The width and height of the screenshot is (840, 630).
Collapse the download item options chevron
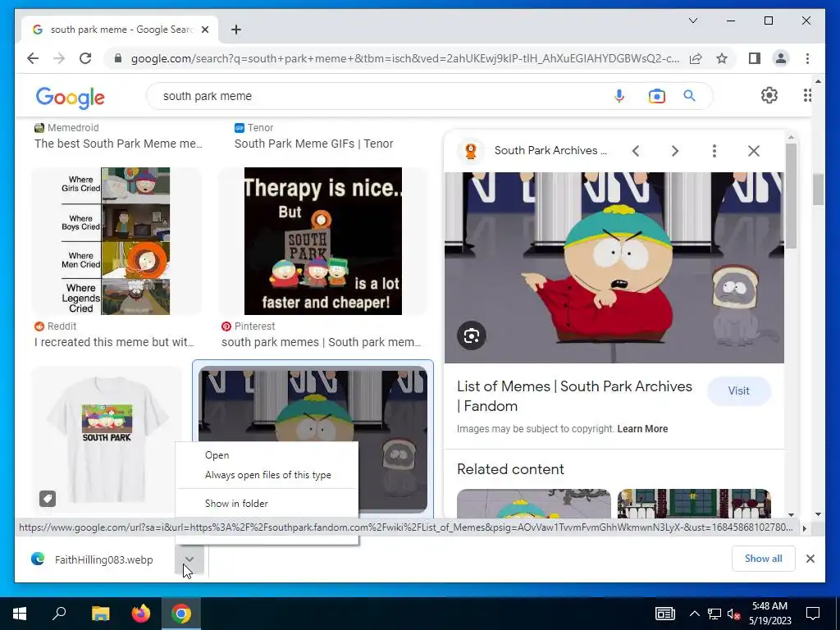pos(189,559)
